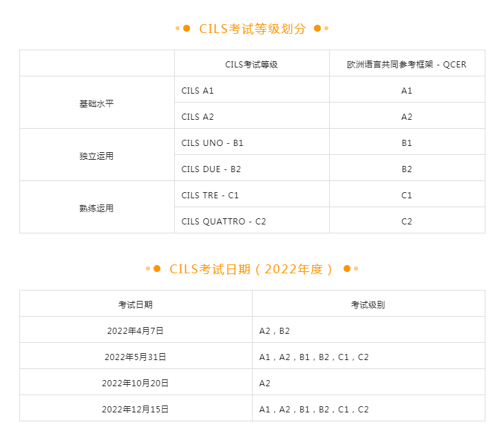The image size is (504, 431).
Task: Select the 考试级别 column header
Action: coord(368,304)
